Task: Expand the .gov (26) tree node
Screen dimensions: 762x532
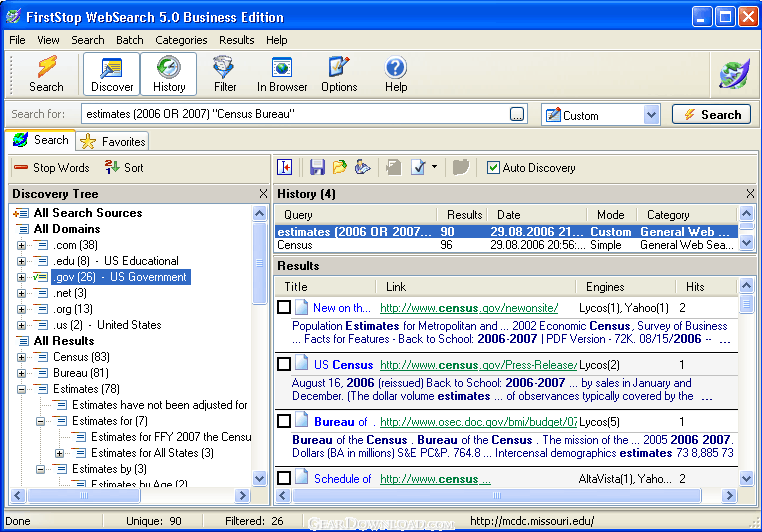Action: 21,277
